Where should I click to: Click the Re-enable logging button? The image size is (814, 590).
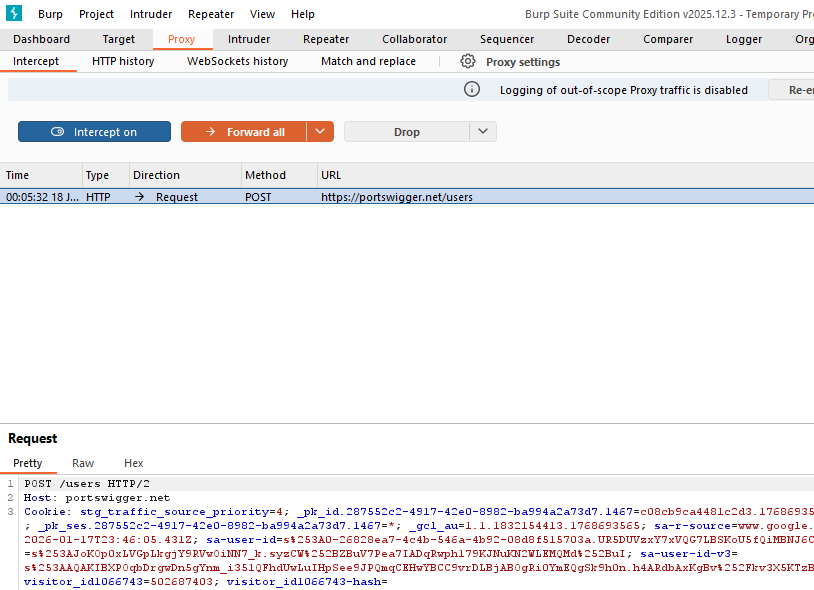point(791,90)
